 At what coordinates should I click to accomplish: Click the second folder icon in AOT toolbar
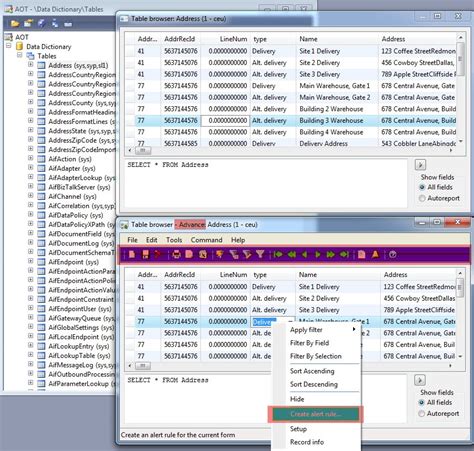(28, 23)
